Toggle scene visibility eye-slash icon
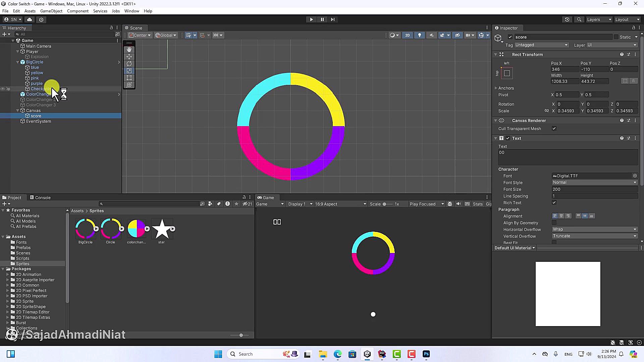Screen dimensions: 644x362 (457, 35)
